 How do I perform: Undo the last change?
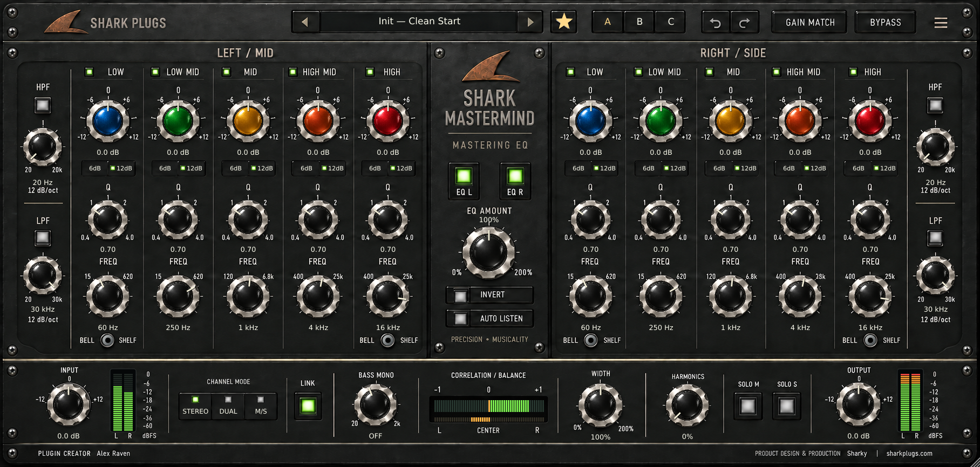716,22
